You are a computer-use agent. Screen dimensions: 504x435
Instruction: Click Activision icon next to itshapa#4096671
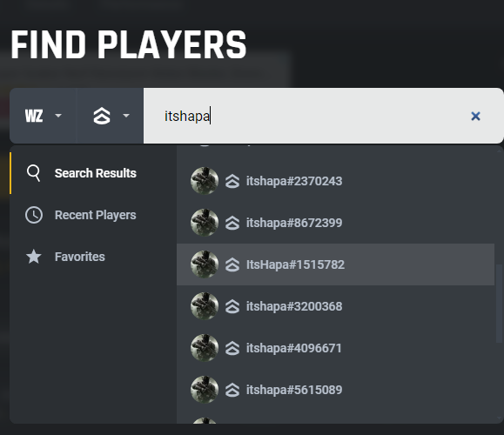[x=232, y=348]
